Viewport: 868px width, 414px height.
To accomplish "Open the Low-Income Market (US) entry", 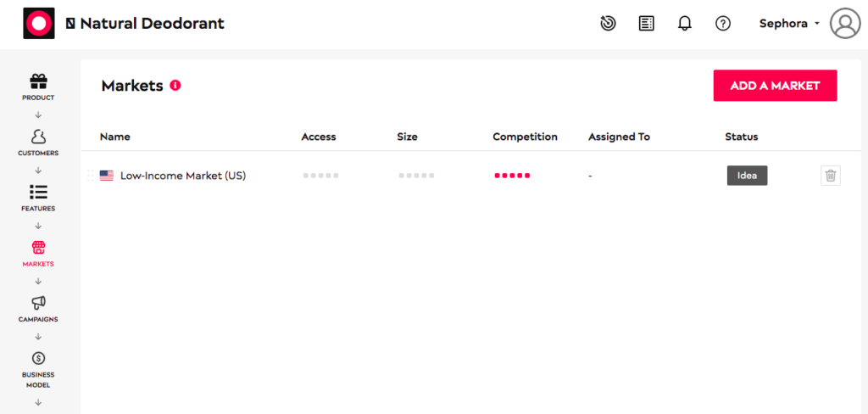I will tap(183, 176).
